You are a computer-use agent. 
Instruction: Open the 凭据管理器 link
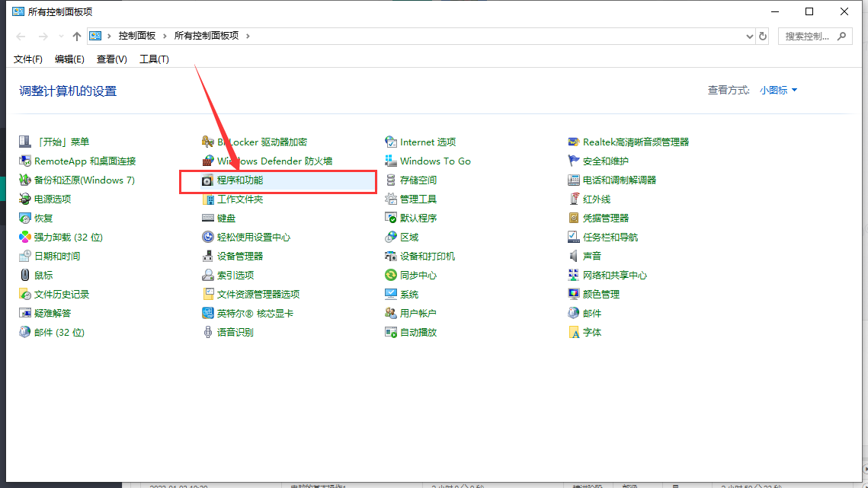point(606,218)
